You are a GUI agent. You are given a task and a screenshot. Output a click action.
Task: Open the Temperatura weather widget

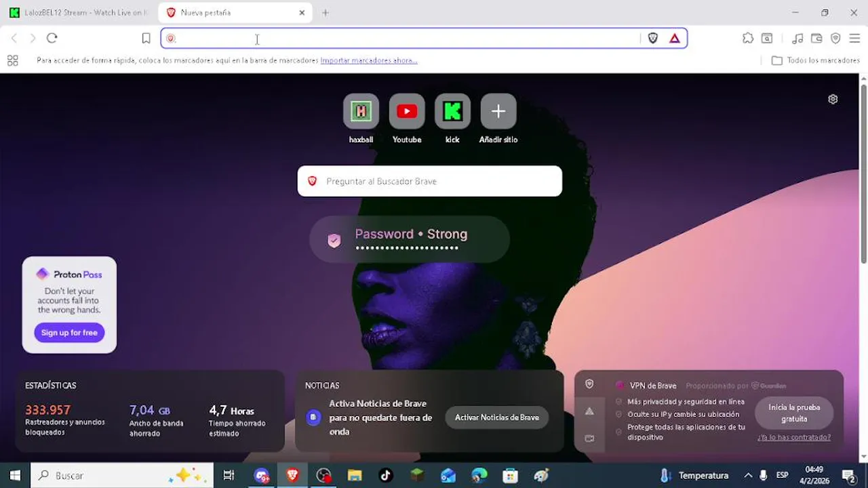click(695, 475)
